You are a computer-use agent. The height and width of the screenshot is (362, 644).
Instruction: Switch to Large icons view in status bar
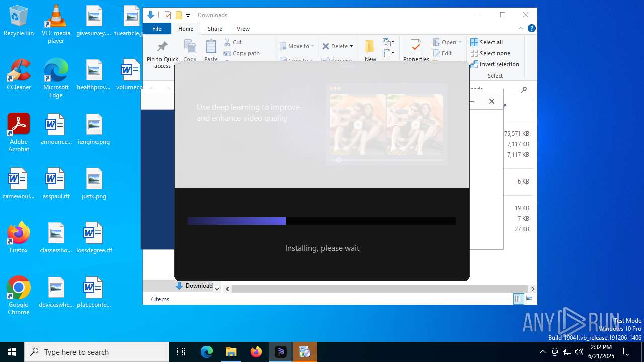pyautogui.click(x=529, y=299)
